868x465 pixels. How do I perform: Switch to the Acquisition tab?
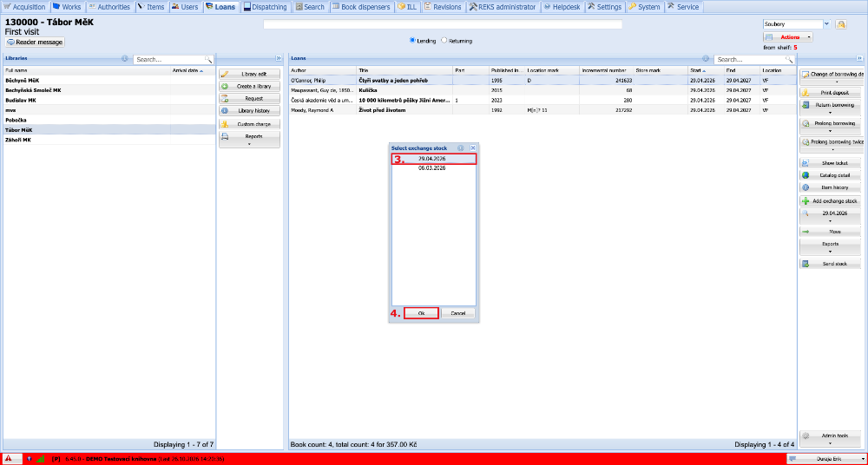[25, 7]
